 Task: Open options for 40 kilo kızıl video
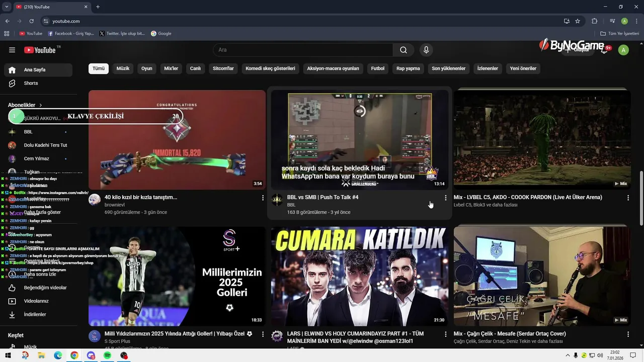click(263, 198)
